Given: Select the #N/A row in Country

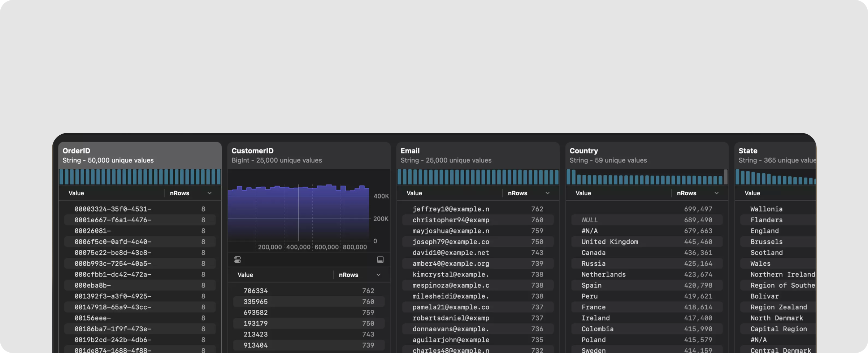Looking at the screenshot, I should 647,231.
